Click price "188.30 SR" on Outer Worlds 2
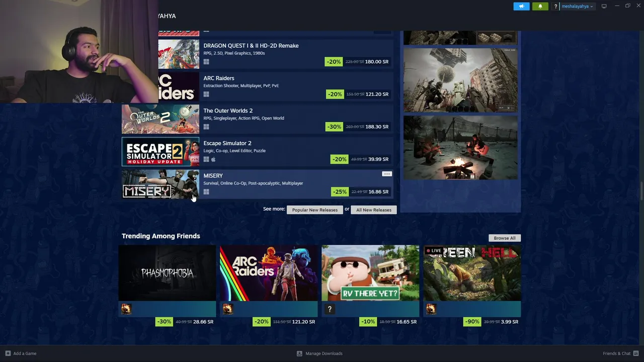 (377, 127)
